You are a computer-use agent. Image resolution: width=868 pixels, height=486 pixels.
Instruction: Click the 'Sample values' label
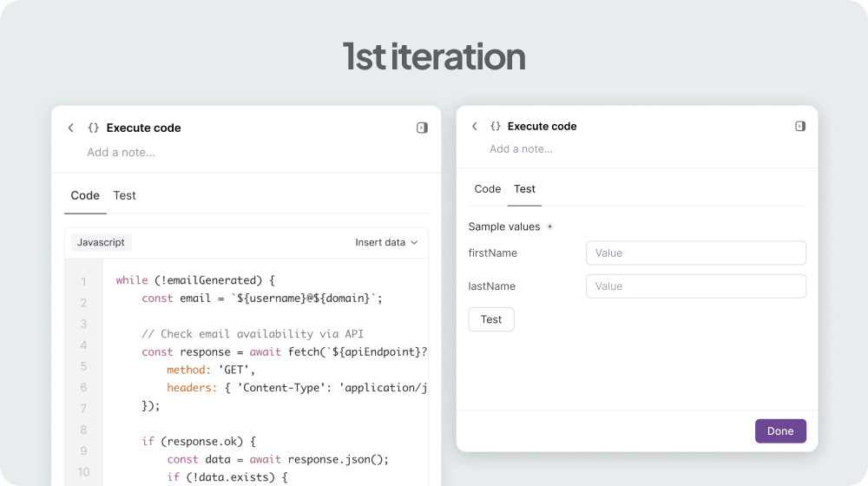[503, 227]
